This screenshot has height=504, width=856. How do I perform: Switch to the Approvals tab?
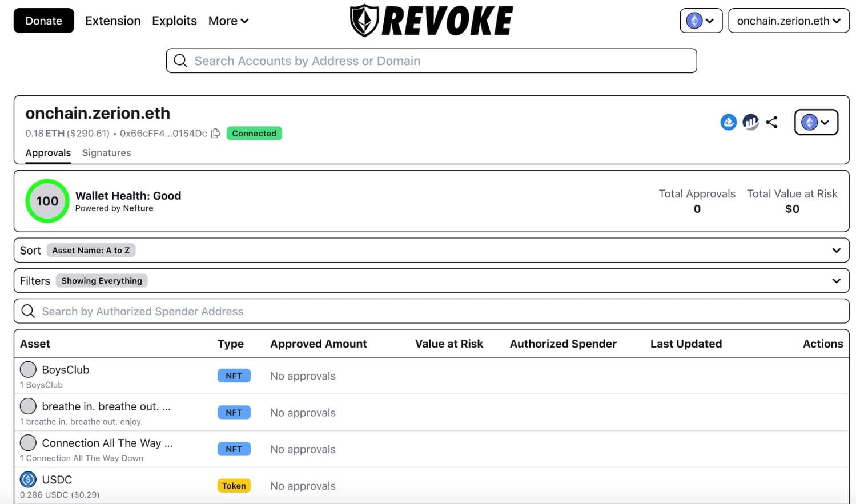[x=48, y=153]
